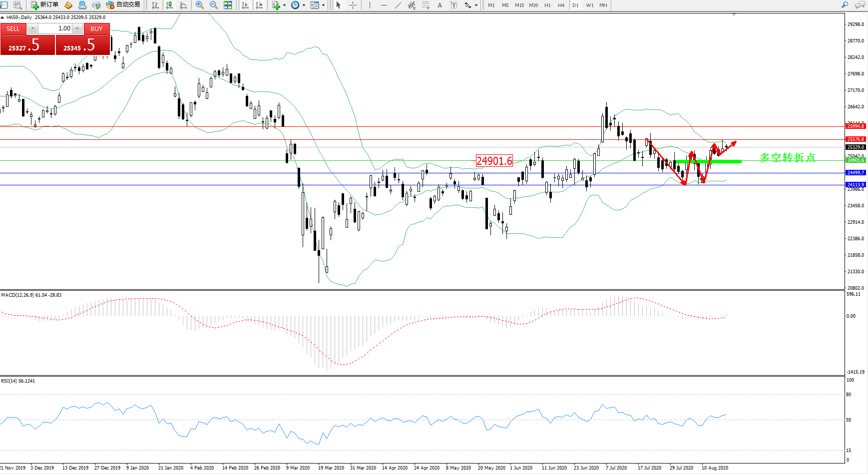
Task: Zoom out of the chart
Action: point(214,5)
